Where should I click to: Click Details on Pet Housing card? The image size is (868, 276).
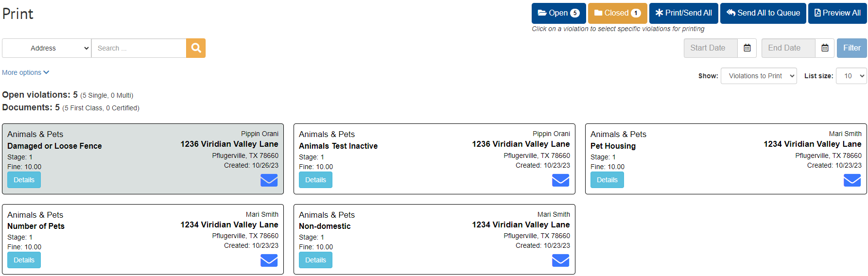[x=607, y=180]
